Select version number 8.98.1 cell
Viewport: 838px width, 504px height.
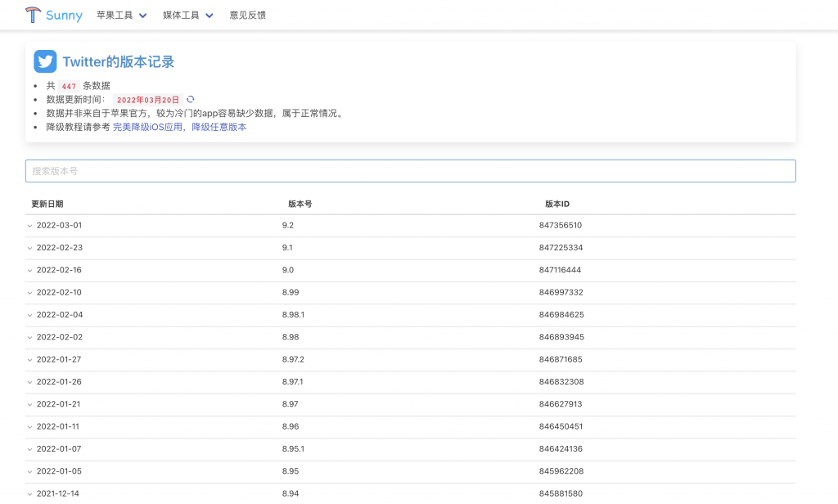tap(294, 315)
